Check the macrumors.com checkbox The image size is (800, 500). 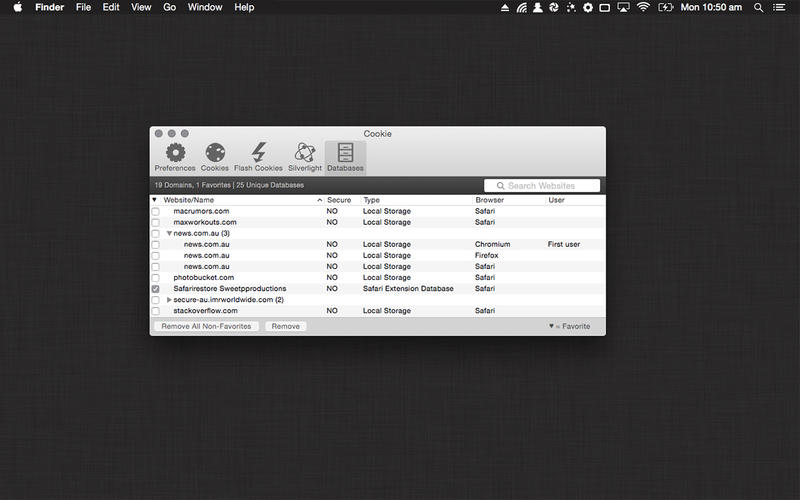156,211
